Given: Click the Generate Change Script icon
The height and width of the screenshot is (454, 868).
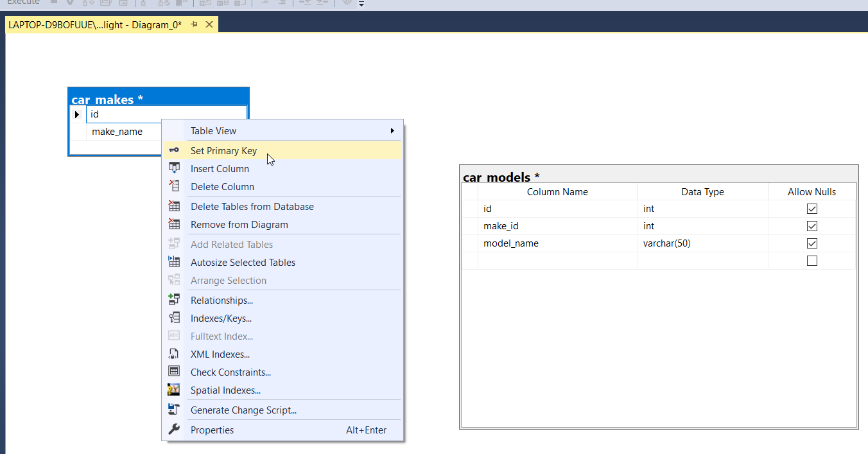Looking at the screenshot, I should pos(174,410).
